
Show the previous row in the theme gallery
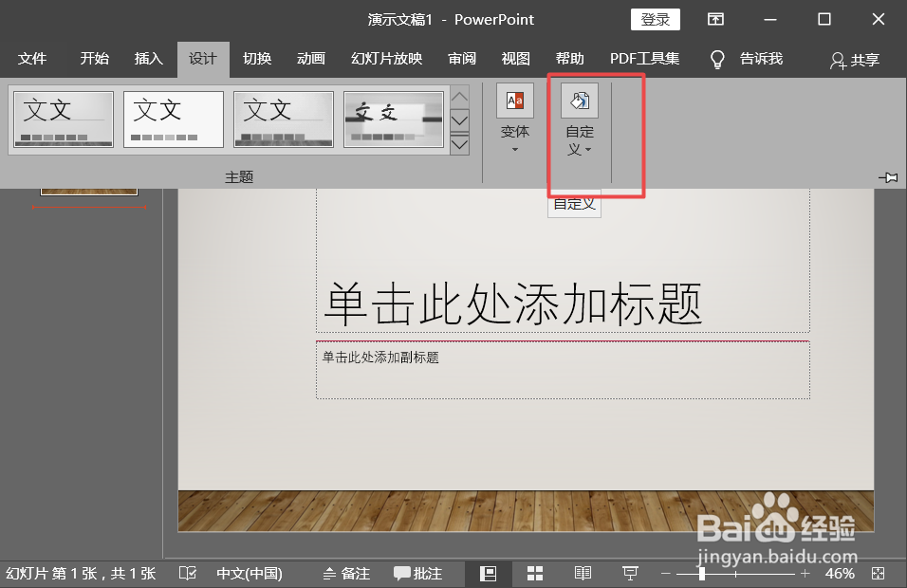tap(459, 97)
